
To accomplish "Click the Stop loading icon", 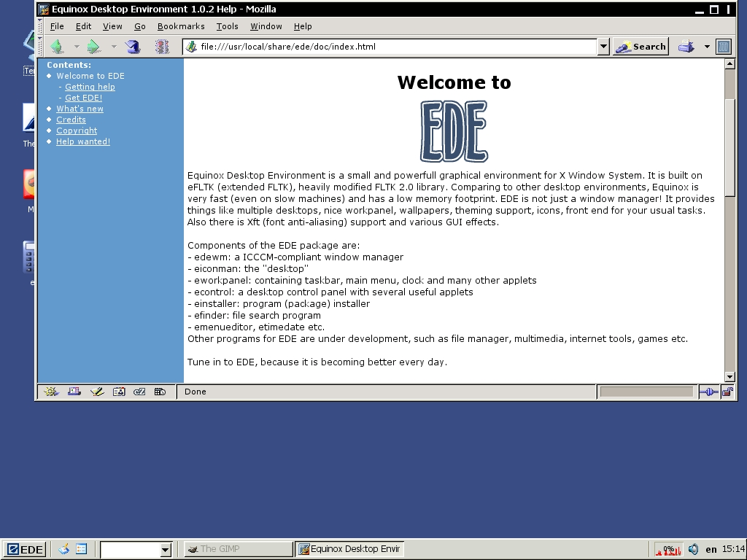I will [162, 46].
